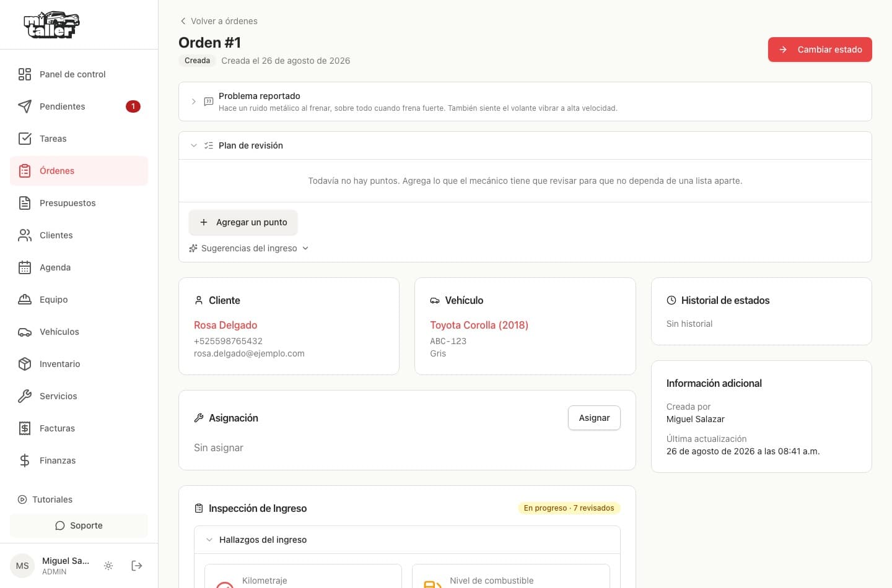Collapse the Plan de revisión section
892x588 pixels.
[x=525, y=145]
